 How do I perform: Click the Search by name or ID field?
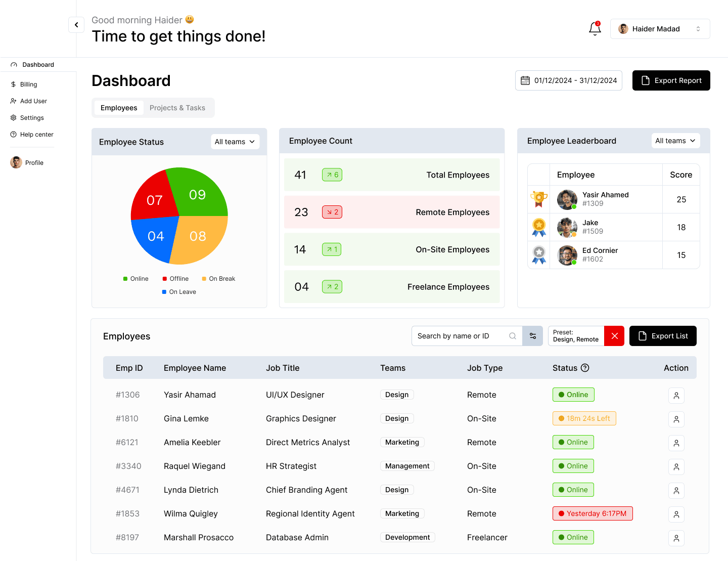click(460, 336)
